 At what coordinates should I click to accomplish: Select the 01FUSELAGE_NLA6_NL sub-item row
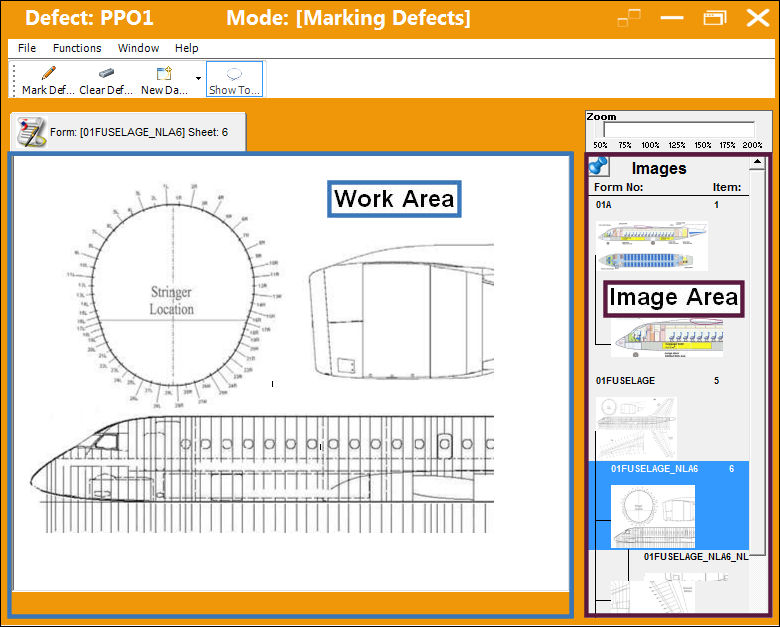695,557
